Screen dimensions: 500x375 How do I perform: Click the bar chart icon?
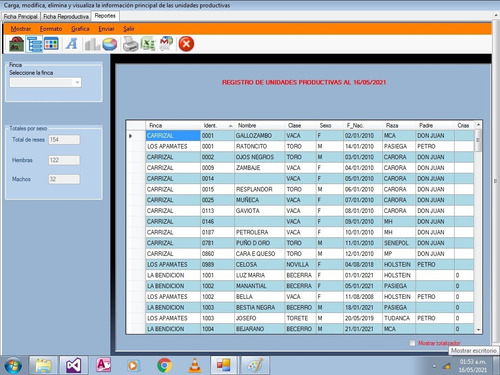click(x=92, y=44)
